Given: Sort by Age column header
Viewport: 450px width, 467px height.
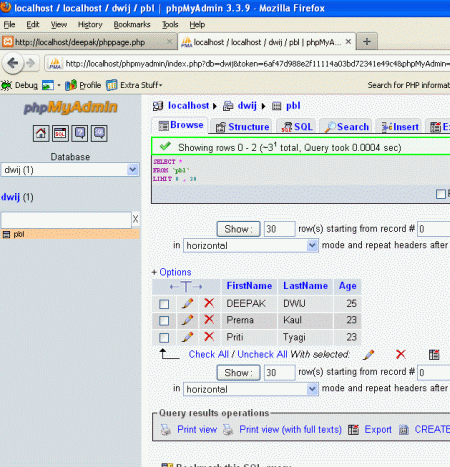Looking at the screenshot, I should pyautogui.click(x=348, y=286).
